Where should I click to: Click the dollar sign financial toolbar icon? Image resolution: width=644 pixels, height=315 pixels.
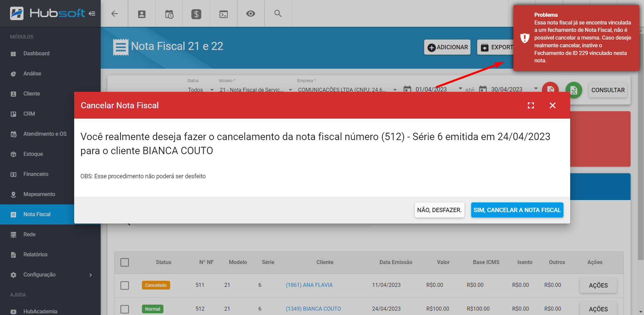pos(196,14)
